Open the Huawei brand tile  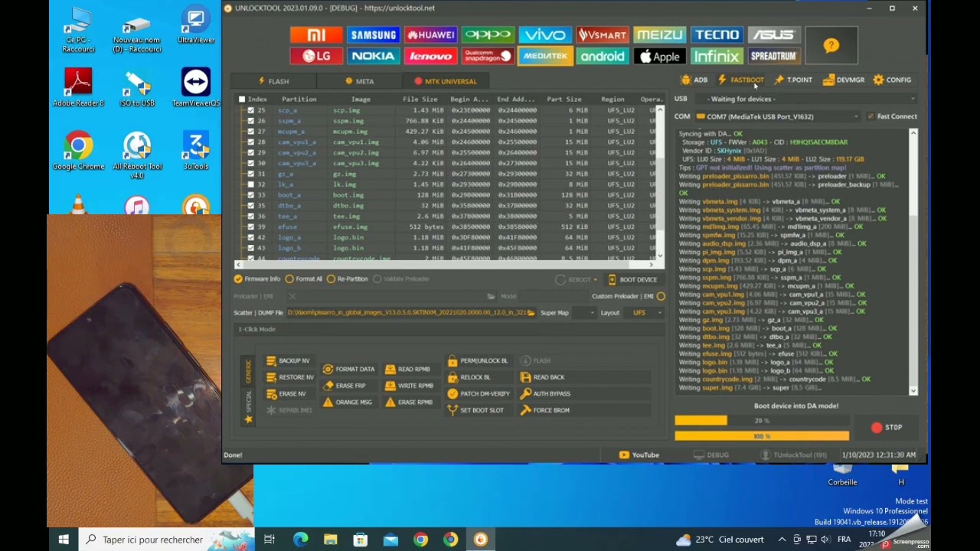click(x=430, y=35)
